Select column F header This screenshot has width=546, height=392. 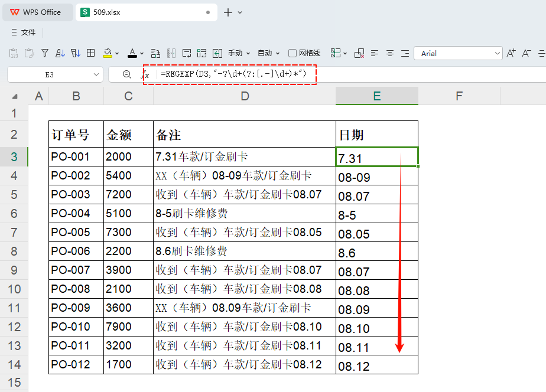click(x=459, y=96)
